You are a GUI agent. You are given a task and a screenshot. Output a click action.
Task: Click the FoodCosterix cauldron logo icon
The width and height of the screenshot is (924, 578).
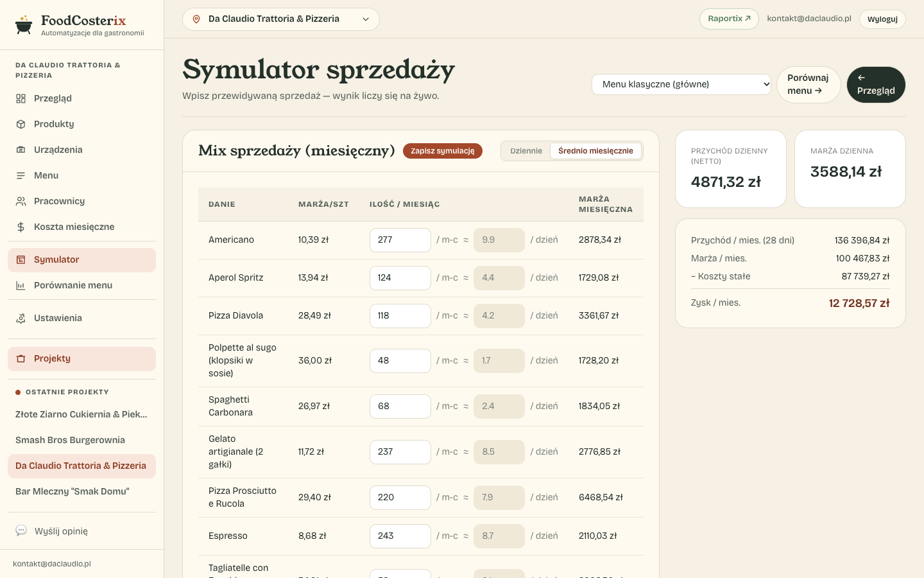pos(24,24)
